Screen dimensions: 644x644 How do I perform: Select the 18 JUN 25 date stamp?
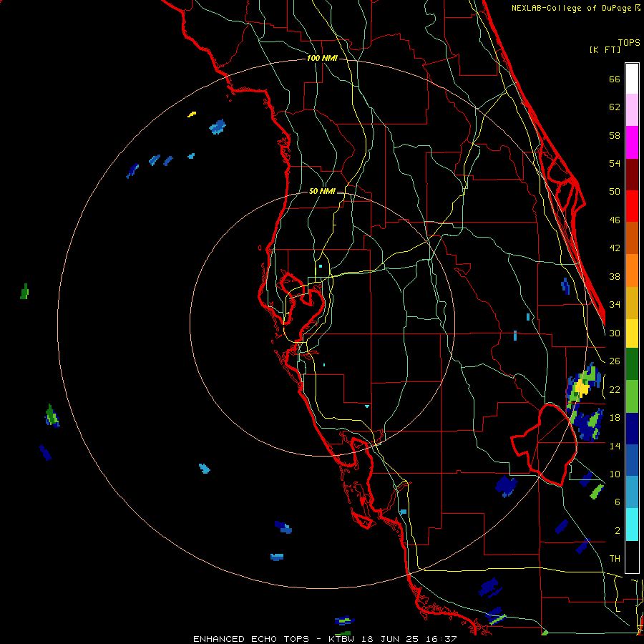pos(390,639)
